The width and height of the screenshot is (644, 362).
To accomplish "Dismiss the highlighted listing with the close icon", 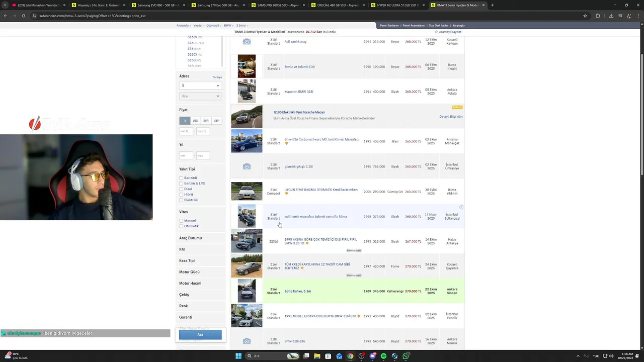I will coord(461,207).
